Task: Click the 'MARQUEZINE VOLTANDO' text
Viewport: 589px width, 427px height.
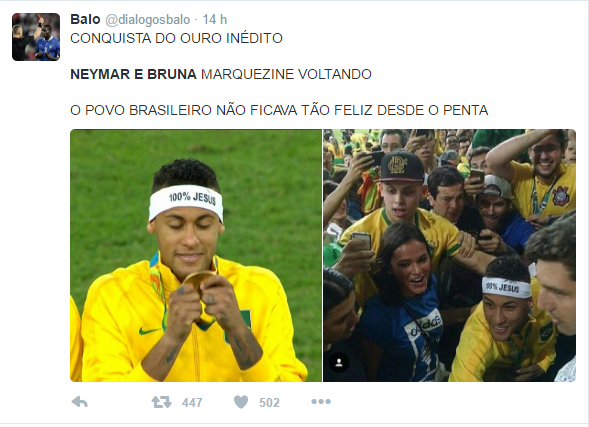Action: pyautogui.click(x=286, y=74)
